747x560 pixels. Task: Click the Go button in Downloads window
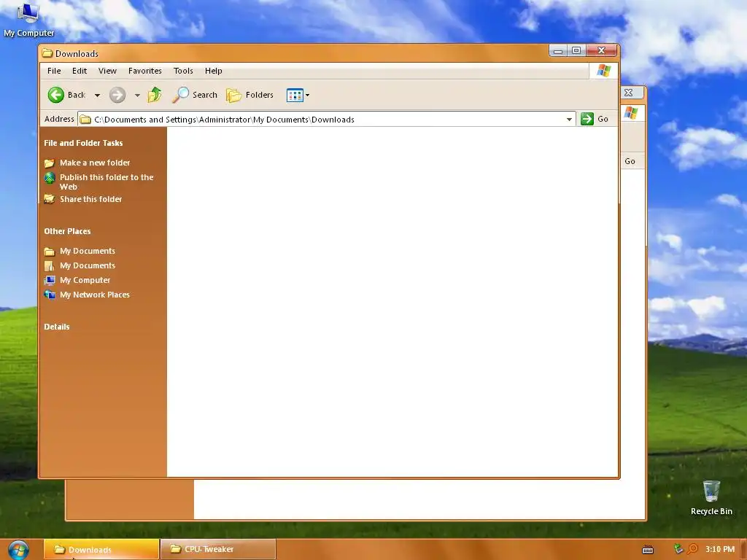(594, 119)
